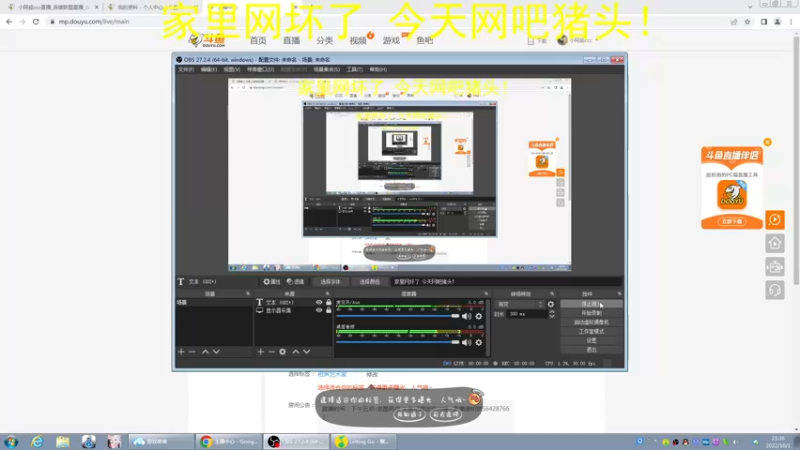This screenshot has width=800, height=450.
Task: Add a source with the sources plus icon
Action: 261,352
